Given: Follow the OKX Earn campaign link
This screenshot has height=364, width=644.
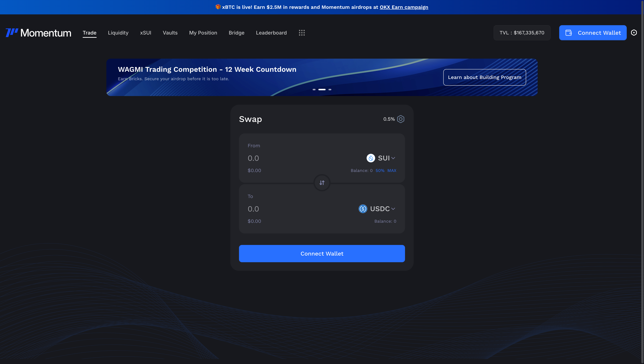Looking at the screenshot, I should pyautogui.click(x=404, y=7).
